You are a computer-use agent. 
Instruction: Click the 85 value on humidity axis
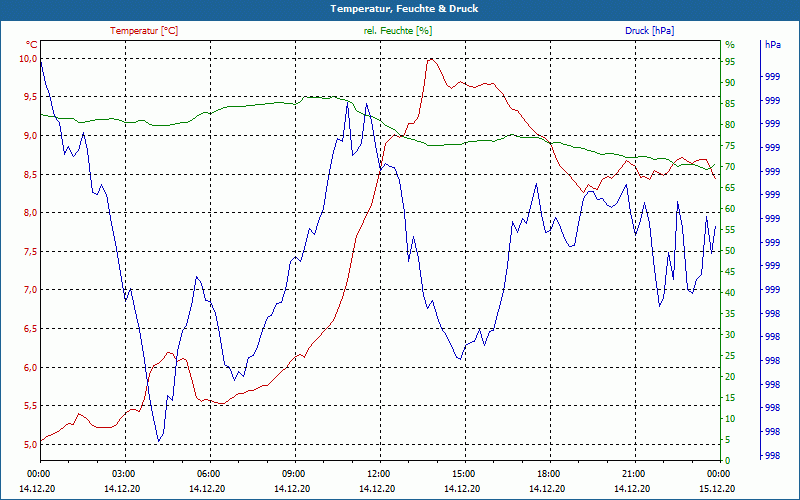tap(730, 104)
